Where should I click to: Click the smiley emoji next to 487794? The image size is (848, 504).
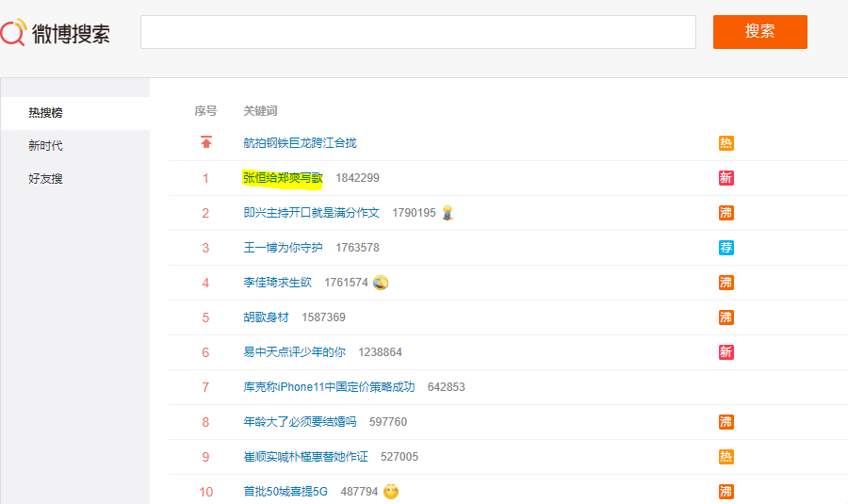pos(391,492)
